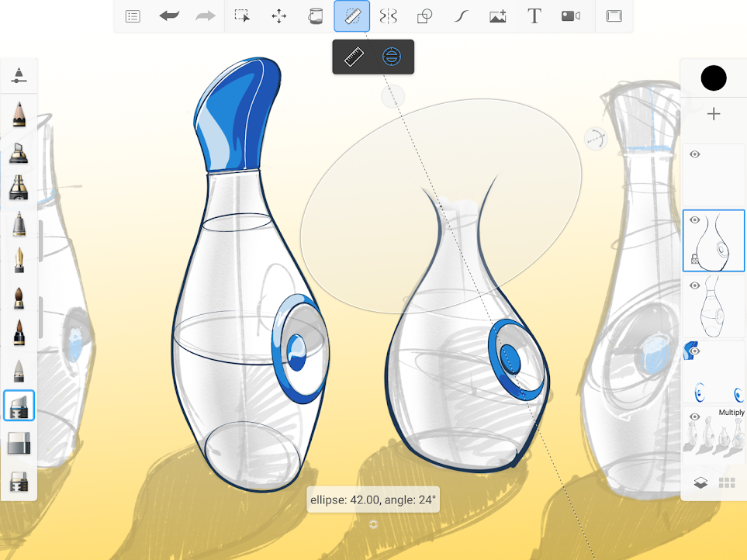Hide the sketch thumbnails layer set to Multiply

[x=693, y=417]
